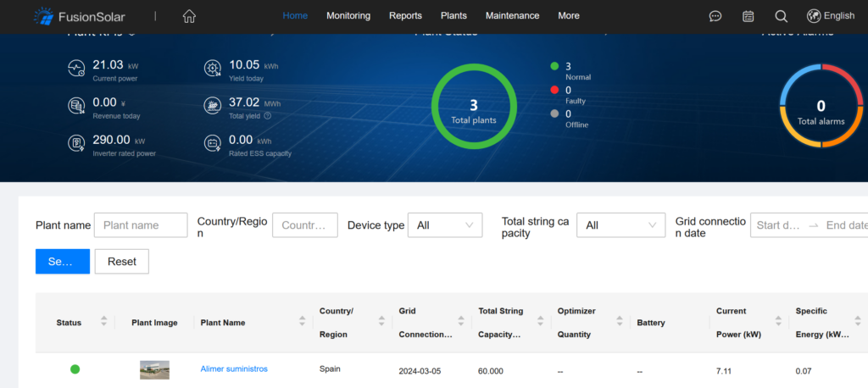The width and height of the screenshot is (868, 388).
Task: Click the globe language icon
Action: click(814, 15)
